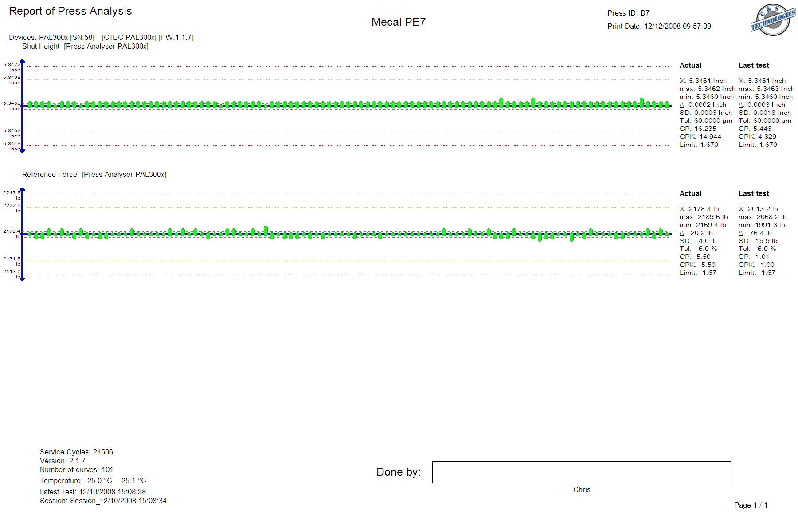The height and width of the screenshot is (532, 798).
Task: Click the Session timestamp line
Action: (x=103, y=501)
